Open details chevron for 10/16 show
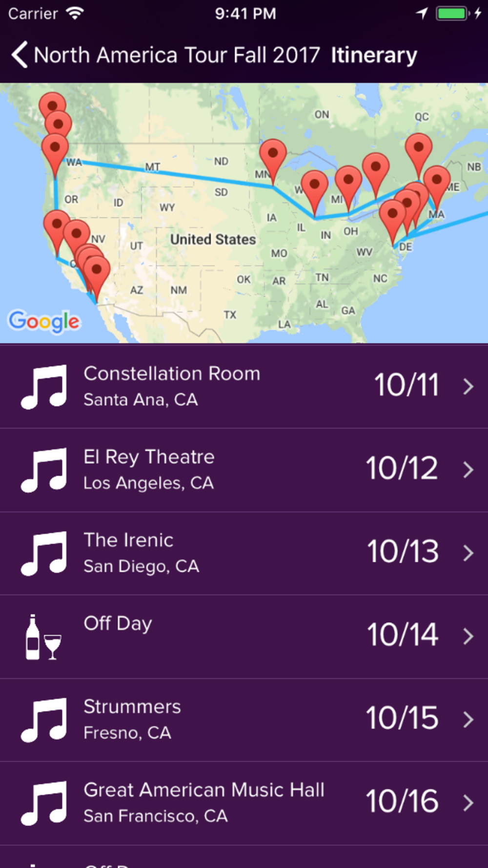Screen dimensions: 488x868 468,803
